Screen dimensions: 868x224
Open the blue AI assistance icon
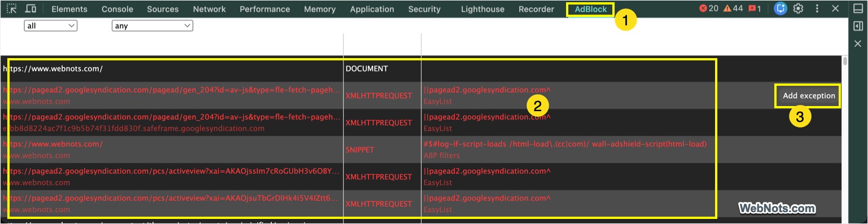coord(781,8)
